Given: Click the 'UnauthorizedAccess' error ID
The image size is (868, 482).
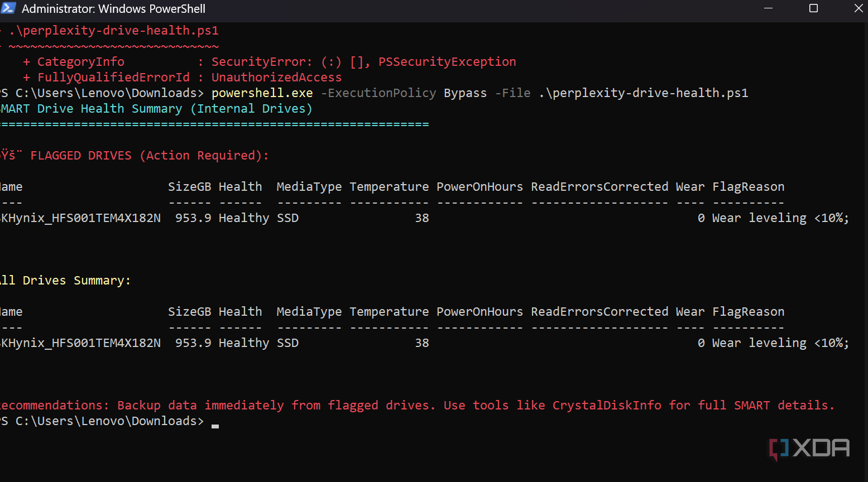Looking at the screenshot, I should tap(276, 78).
